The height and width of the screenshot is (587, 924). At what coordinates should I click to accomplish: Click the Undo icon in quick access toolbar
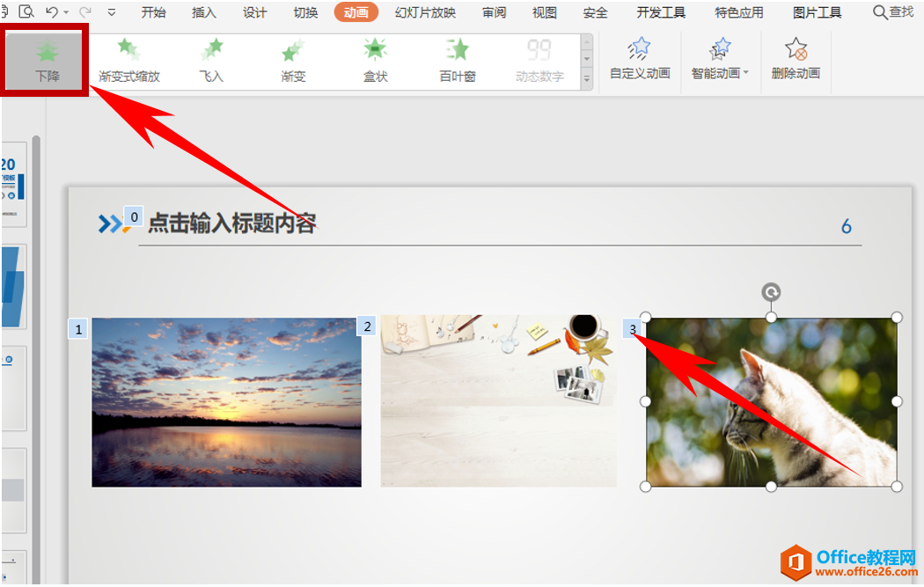(51, 12)
